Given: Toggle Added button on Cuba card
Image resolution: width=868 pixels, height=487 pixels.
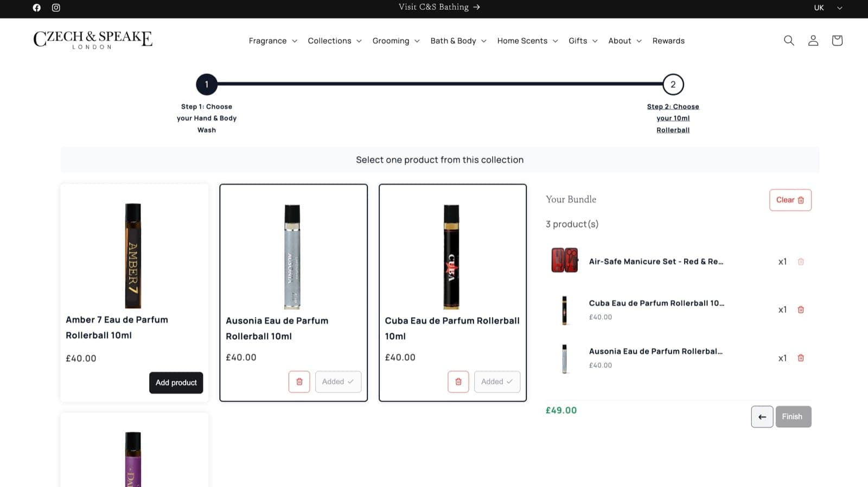Looking at the screenshot, I should (x=497, y=382).
